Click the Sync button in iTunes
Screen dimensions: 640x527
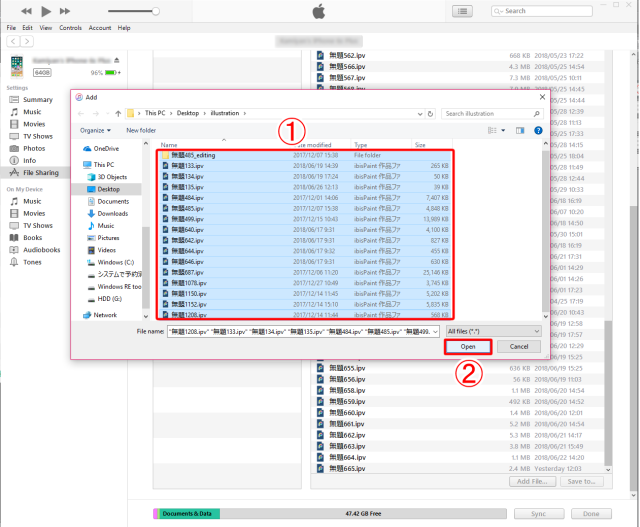tap(539, 514)
